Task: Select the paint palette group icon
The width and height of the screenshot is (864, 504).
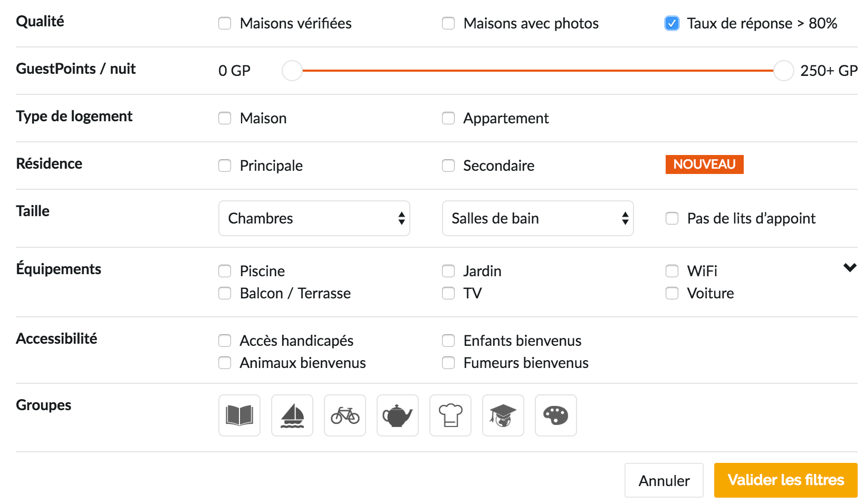Action: (556, 415)
